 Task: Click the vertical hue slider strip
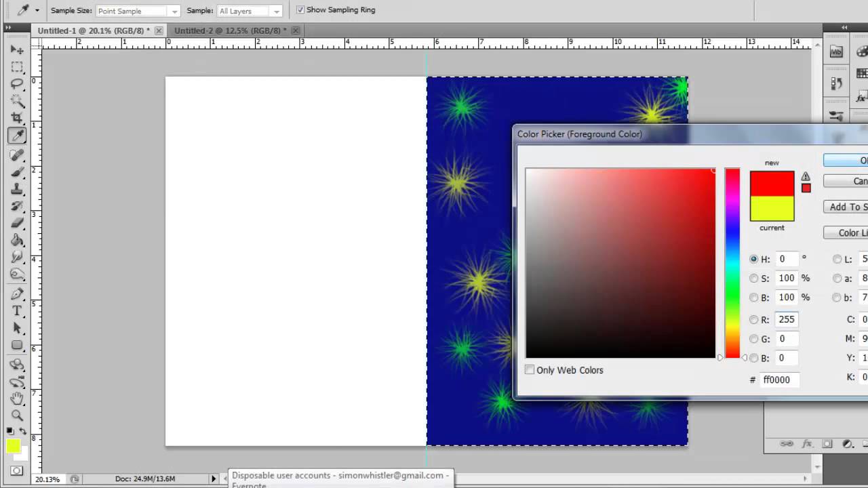[732, 263]
